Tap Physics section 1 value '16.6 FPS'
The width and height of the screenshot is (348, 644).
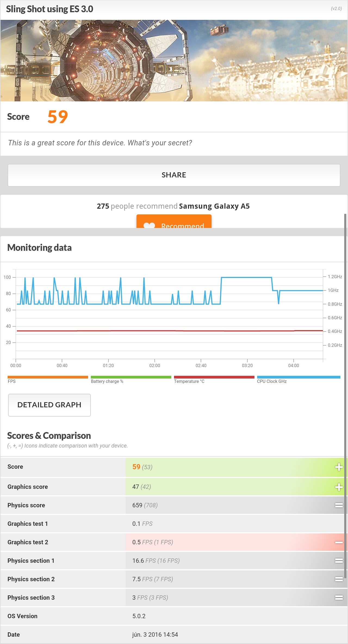[156, 561]
